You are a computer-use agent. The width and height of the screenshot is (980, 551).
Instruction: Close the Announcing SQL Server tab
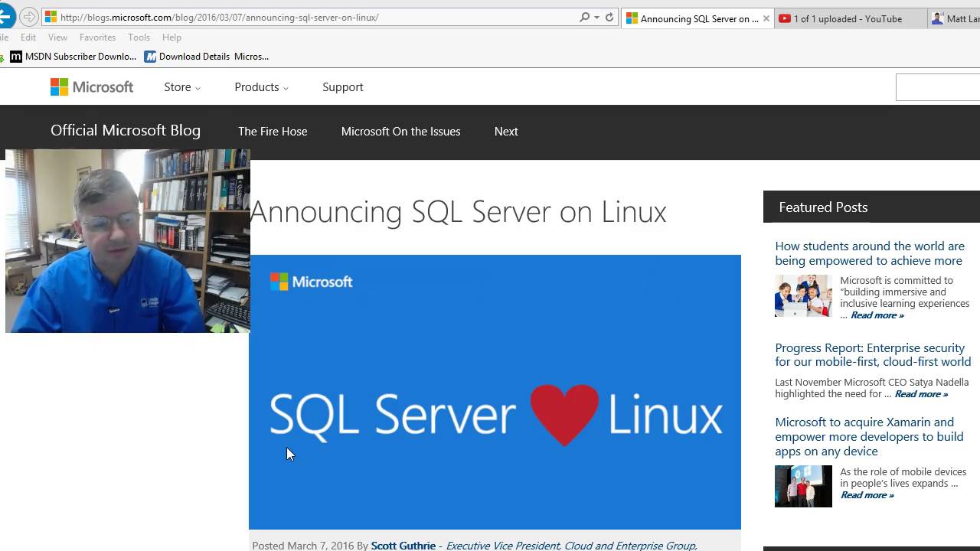pos(766,19)
